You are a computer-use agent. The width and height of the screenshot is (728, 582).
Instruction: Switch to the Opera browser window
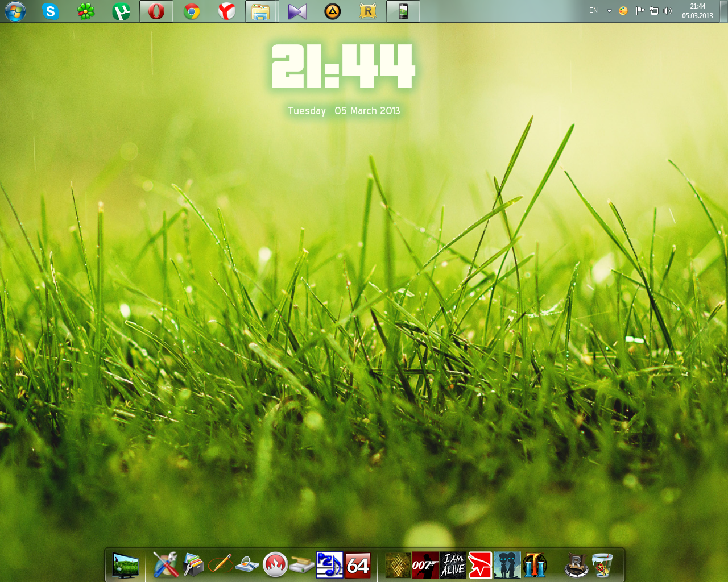click(156, 11)
